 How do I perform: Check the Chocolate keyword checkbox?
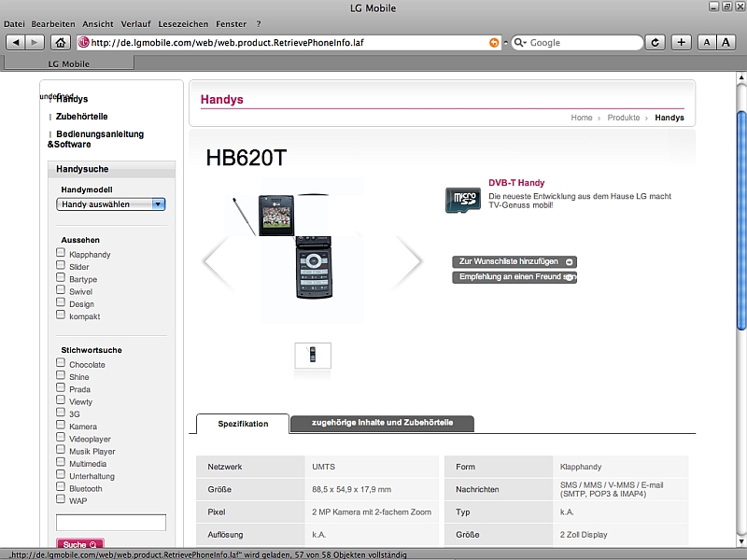point(61,362)
